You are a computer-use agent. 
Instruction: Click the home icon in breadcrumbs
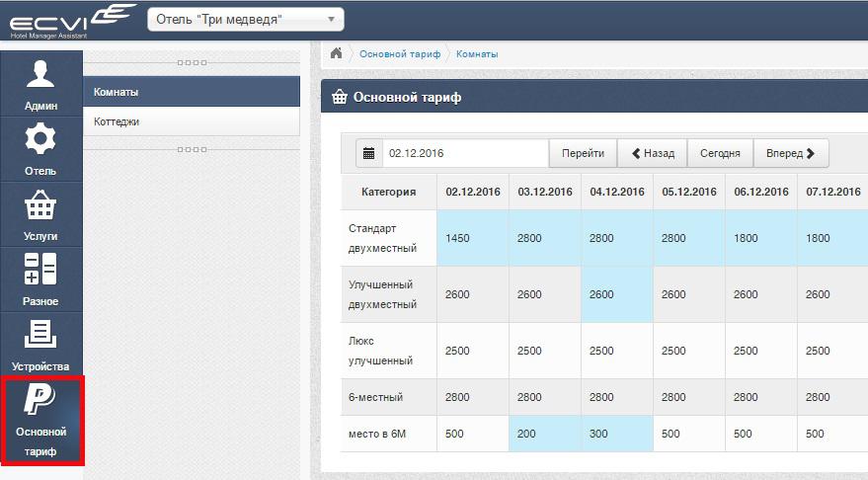click(337, 53)
